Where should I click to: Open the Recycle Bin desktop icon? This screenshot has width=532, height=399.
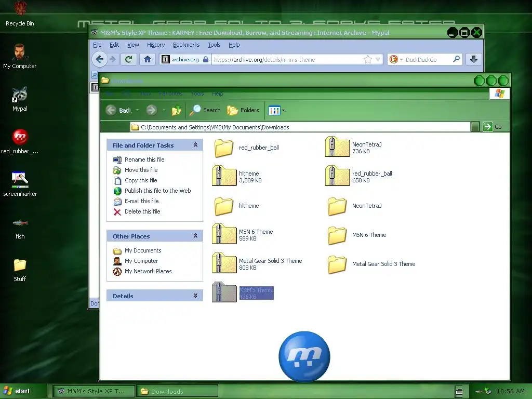point(20,14)
